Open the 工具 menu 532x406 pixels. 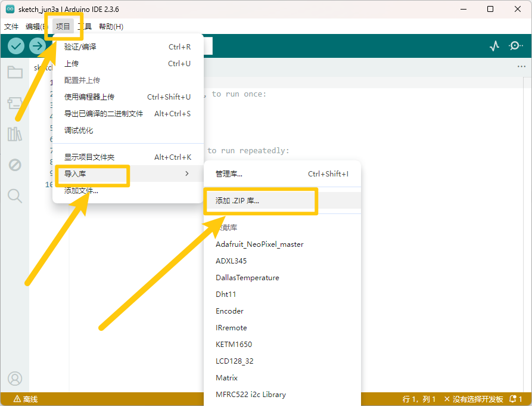tap(85, 26)
